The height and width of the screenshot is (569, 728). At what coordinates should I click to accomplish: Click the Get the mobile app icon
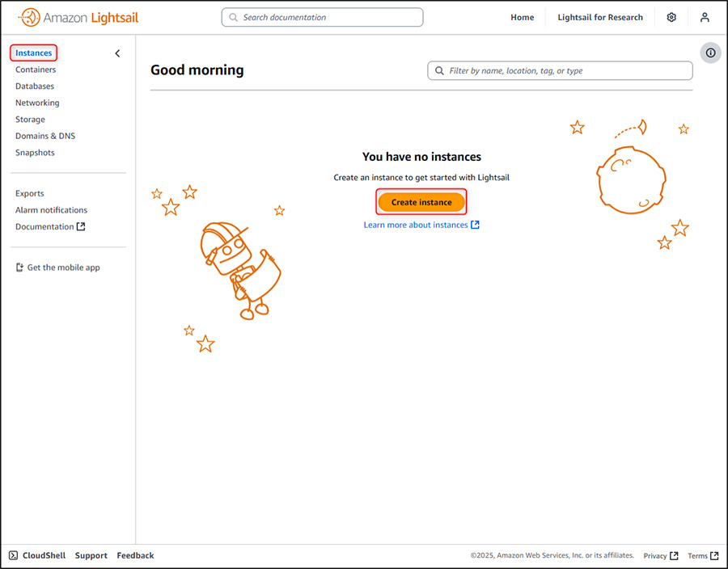coord(18,267)
